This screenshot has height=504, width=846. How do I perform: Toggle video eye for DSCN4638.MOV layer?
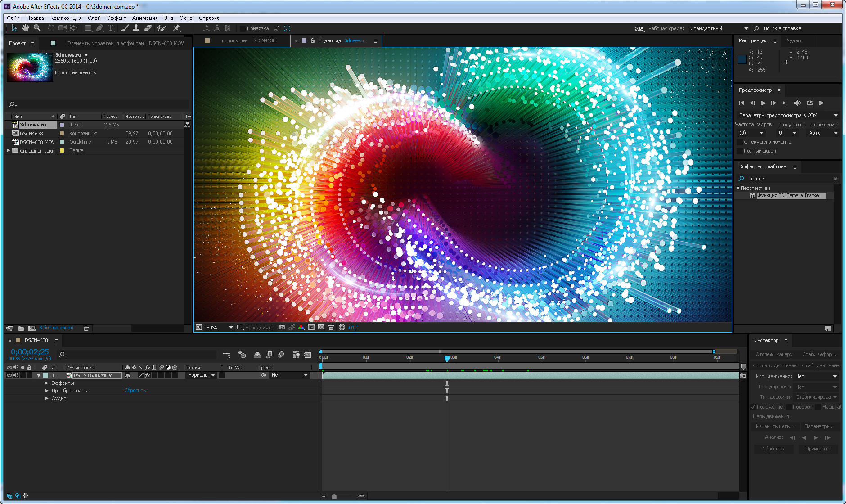point(9,375)
